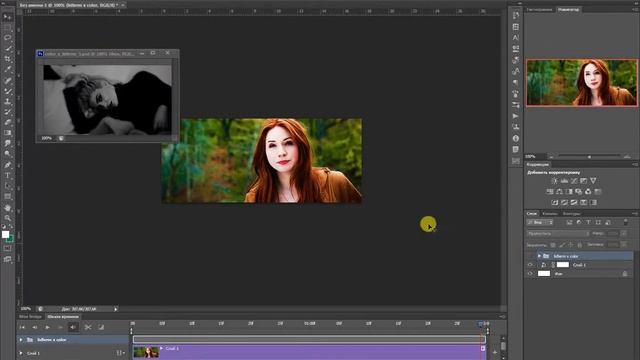Go to first frame in timeline
Screen dimensions: 640x360
(x=22, y=327)
